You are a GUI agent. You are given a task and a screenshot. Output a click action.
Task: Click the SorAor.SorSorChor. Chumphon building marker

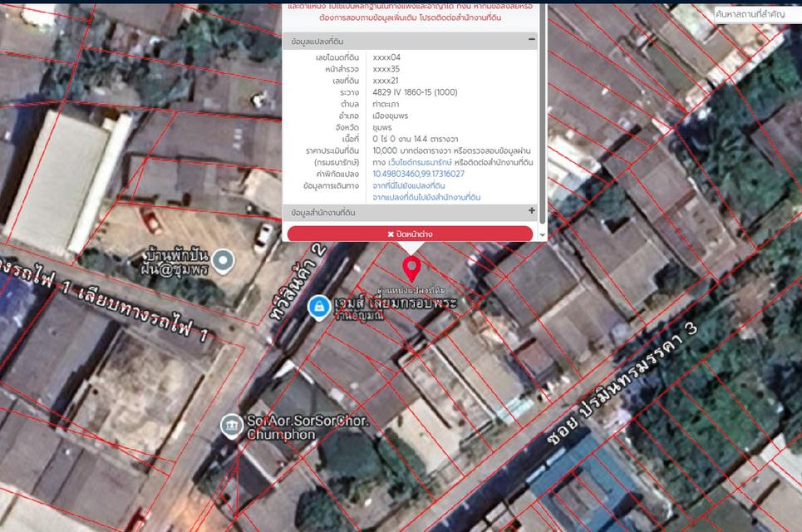[232, 426]
